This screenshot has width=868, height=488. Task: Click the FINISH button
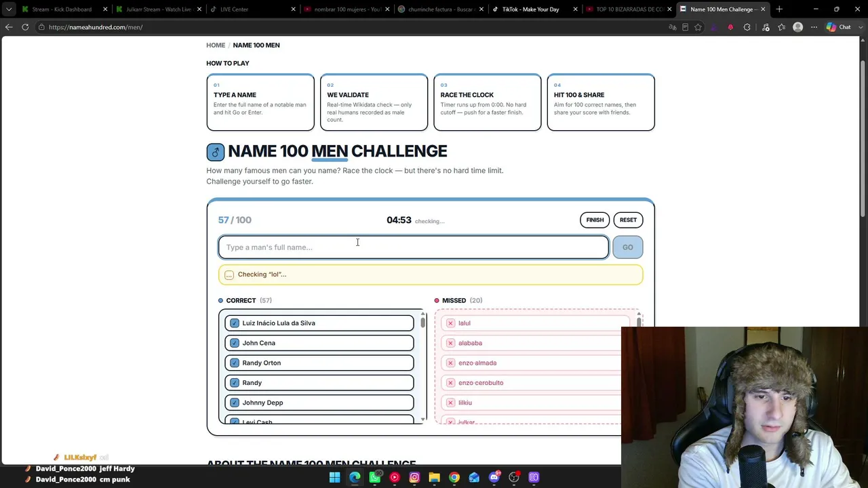point(595,220)
